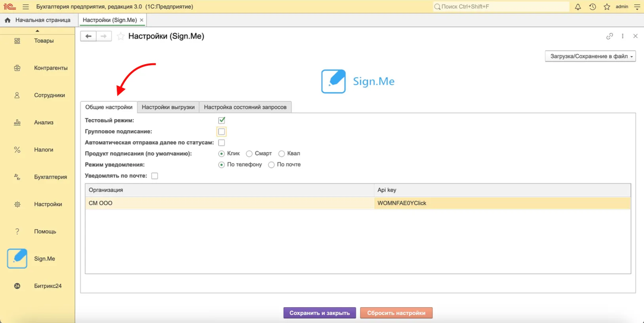Image resolution: width=644 pixels, height=323 pixels.
Task: Select По почте notification mode
Action: click(x=271, y=165)
